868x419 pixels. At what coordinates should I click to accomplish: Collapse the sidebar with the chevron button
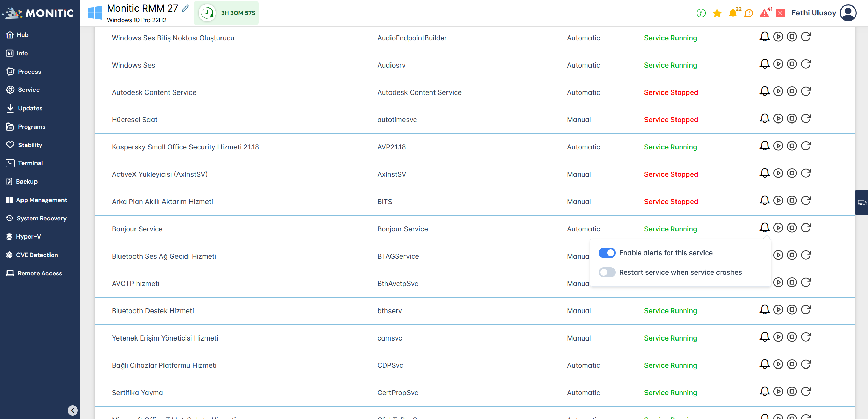coord(72,410)
